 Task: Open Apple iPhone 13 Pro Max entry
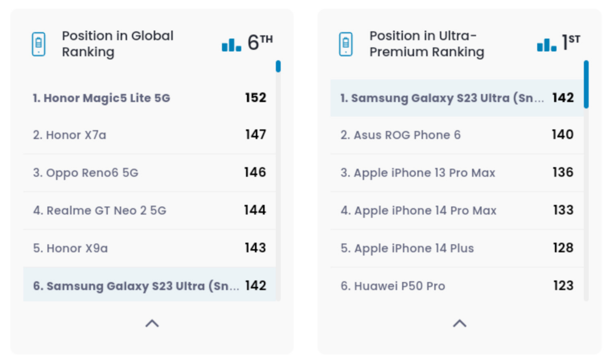418,173
